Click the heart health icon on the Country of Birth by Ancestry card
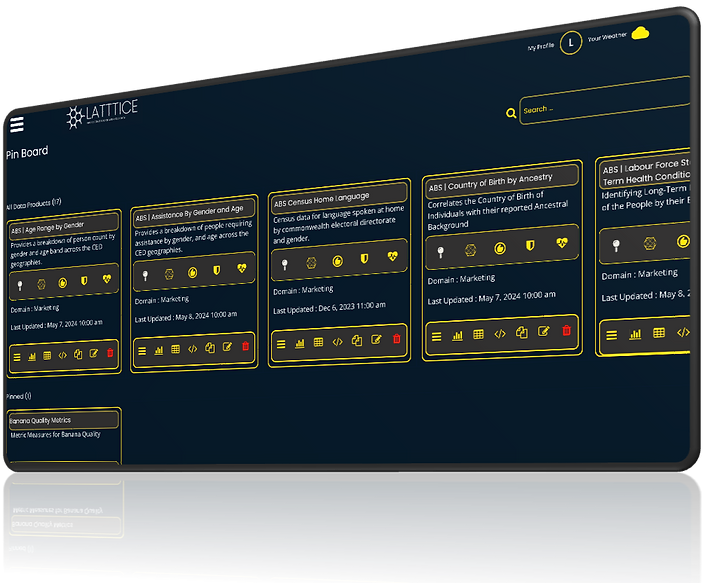Image resolution: width=705 pixels, height=583 pixels. (x=562, y=243)
